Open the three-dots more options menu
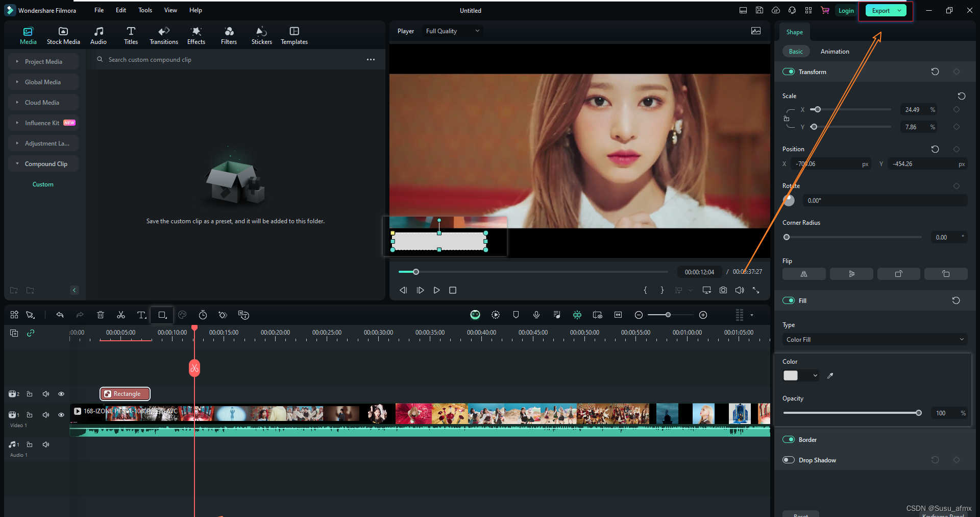Viewport: 980px width, 517px height. (371, 60)
